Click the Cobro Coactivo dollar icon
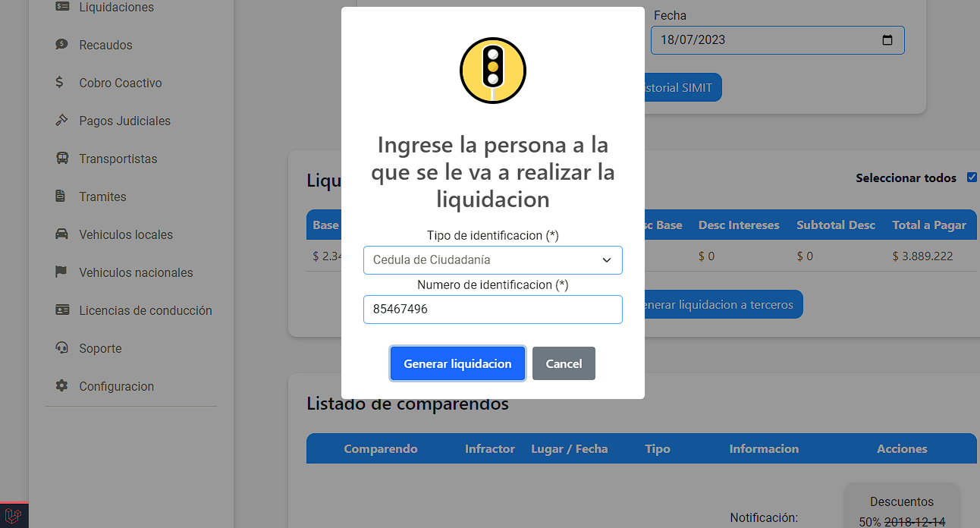Viewport: 980px width, 528px height. (x=60, y=83)
